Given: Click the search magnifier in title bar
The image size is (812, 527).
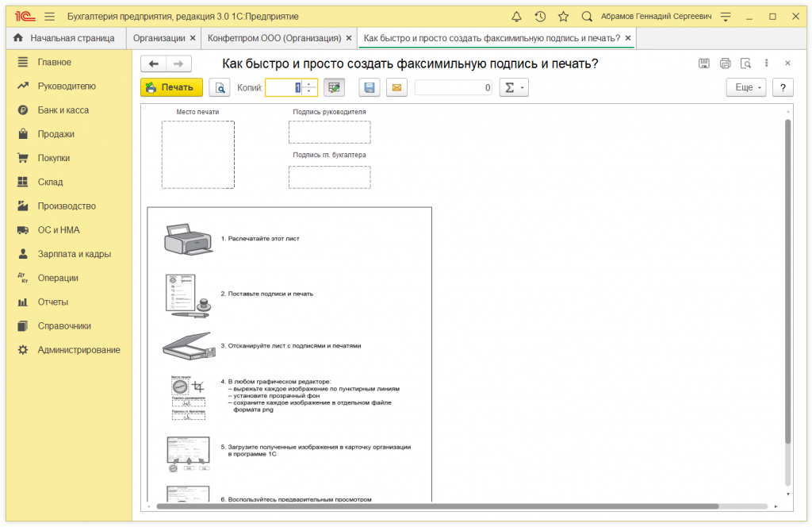Looking at the screenshot, I should coord(587,16).
